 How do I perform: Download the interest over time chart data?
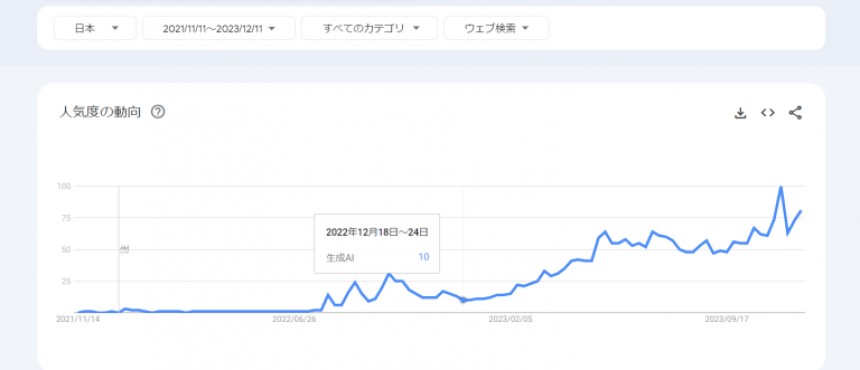tap(740, 113)
